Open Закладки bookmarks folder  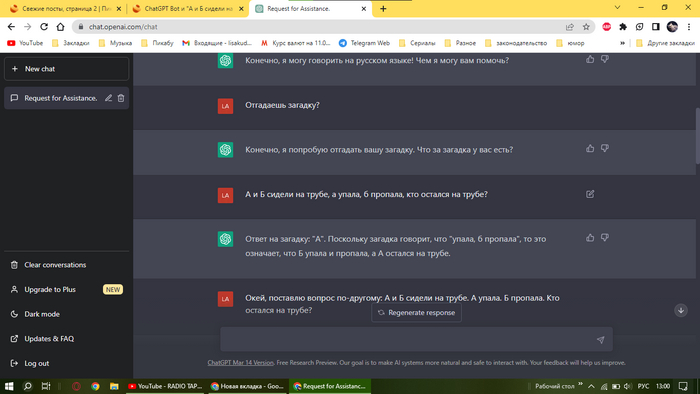(x=71, y=43)
